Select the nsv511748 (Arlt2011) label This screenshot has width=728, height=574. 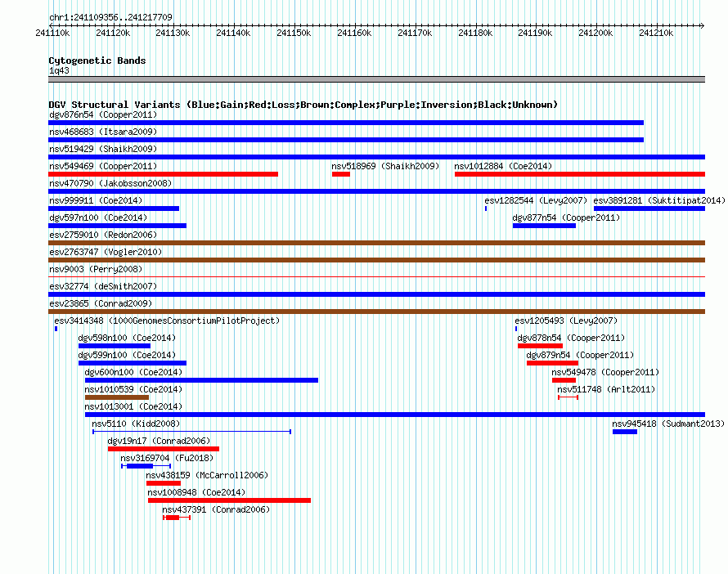point(606,389)
